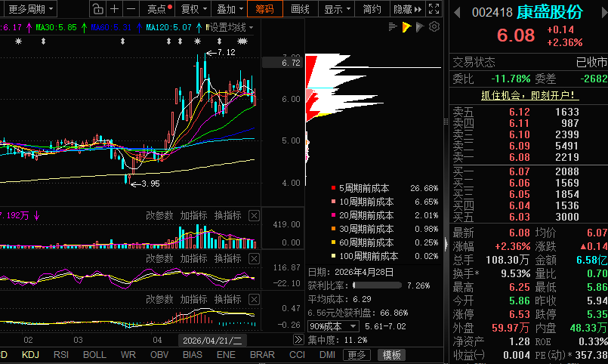Zoom in chart with plus icon
608x364 pixels.
[x=114, y=8]
